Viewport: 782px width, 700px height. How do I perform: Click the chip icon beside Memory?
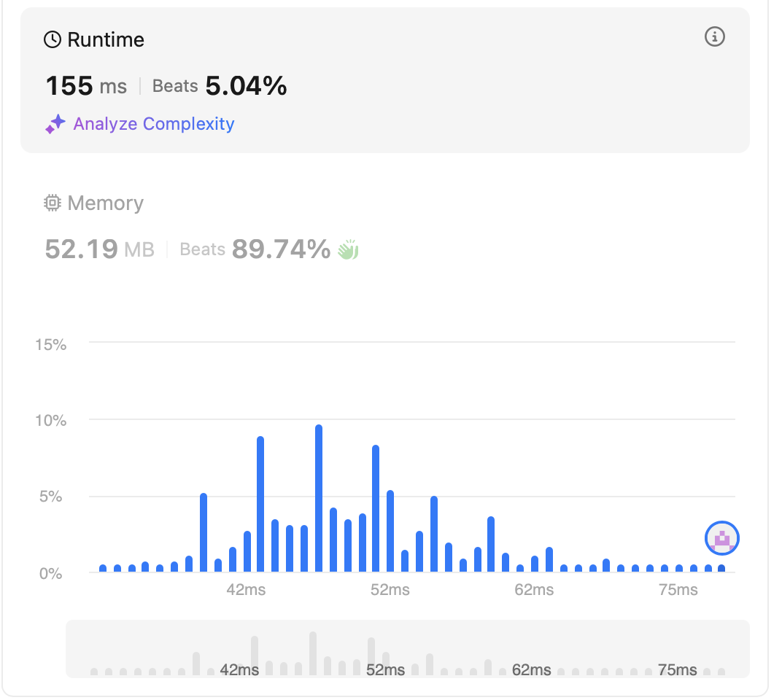pyautogui.click(x=53, y=203)
